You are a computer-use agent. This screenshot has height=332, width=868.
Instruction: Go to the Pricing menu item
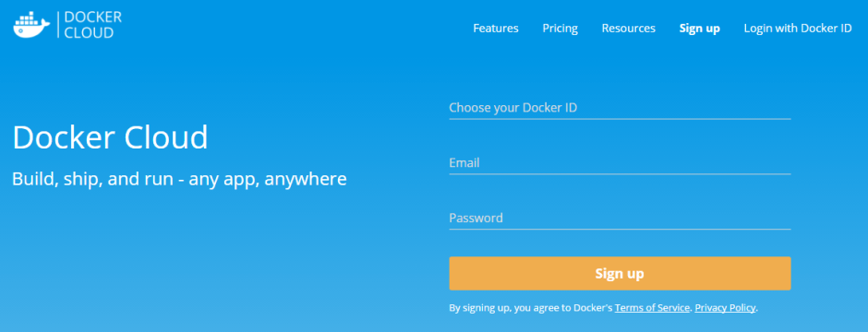tap(560, 29)
